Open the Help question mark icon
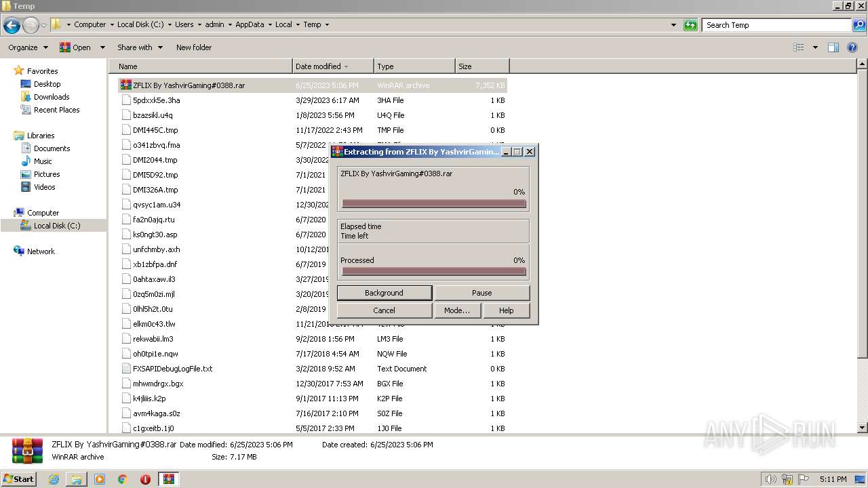Screen dimensions: 868x488 [x=852, y=47]
